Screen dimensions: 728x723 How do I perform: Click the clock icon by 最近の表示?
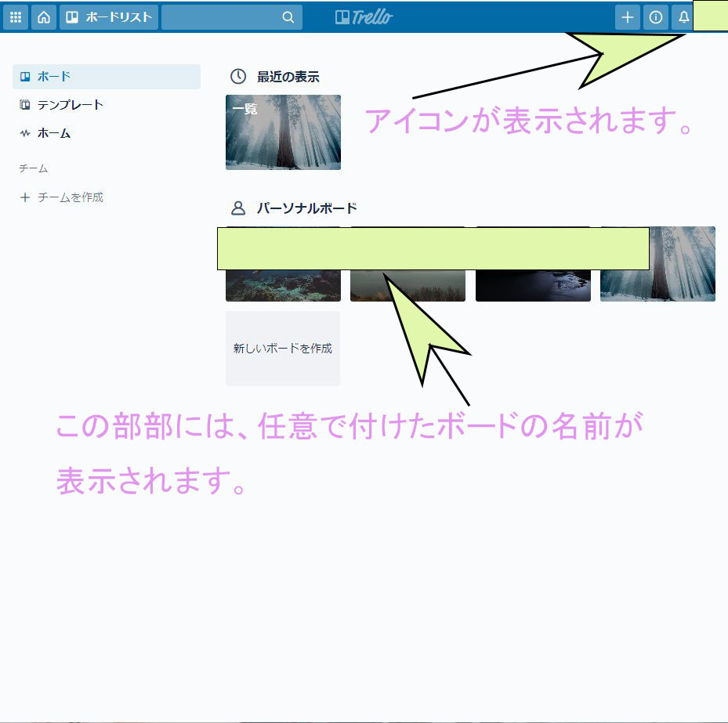[x=238, y=76]
